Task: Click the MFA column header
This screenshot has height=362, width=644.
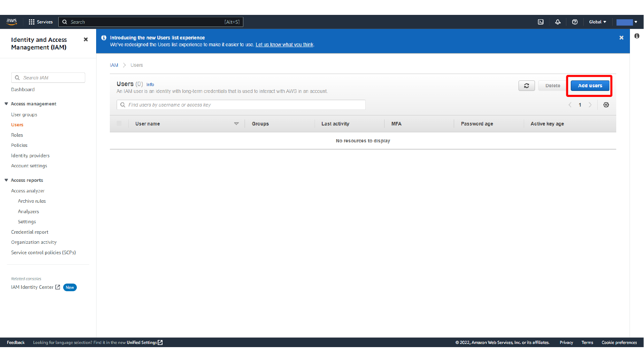Action: click(396, 124)
